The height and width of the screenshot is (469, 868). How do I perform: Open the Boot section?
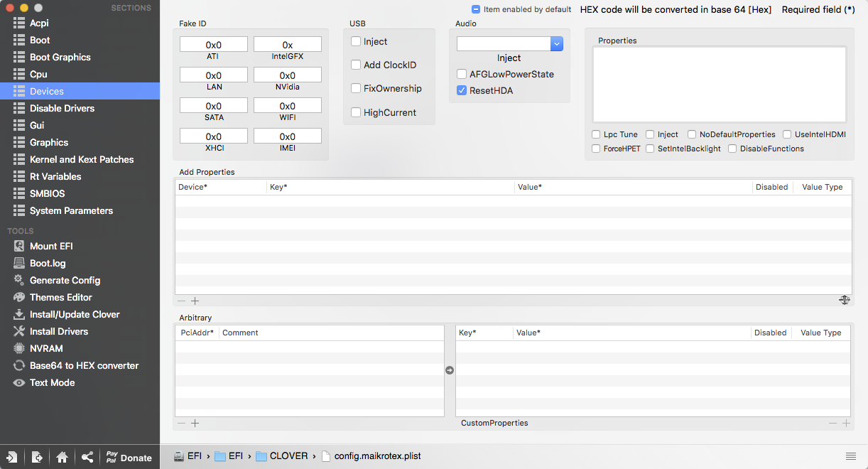click(80, 40)
